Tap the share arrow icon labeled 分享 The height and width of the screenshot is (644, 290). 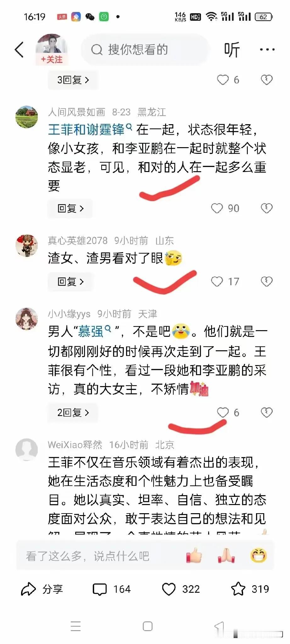42,589
